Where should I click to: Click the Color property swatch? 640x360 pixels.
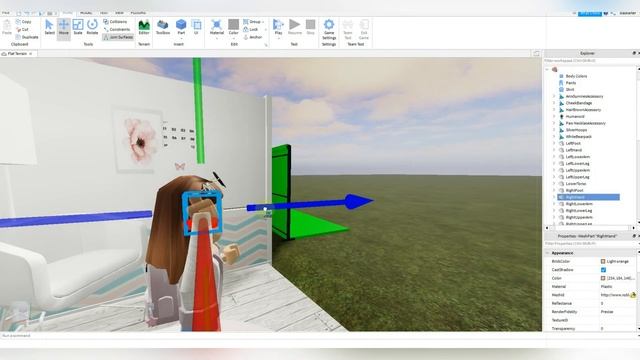pos(603,278)
